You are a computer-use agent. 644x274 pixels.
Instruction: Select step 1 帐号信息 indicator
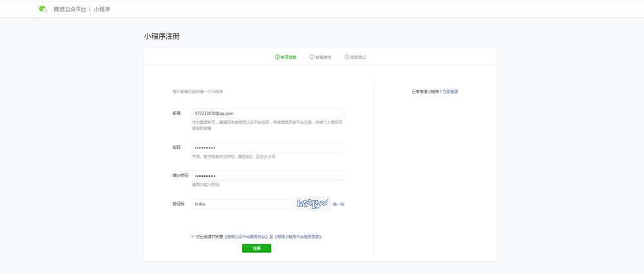[x=285, y=57]
